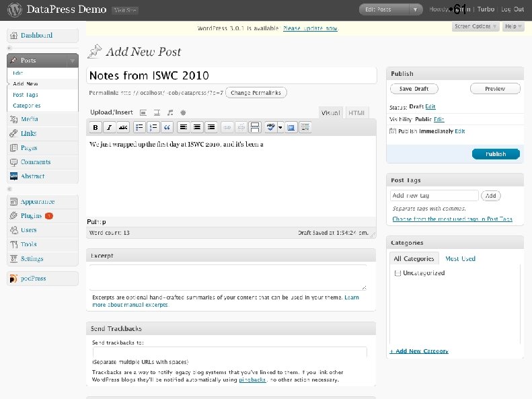Click the Send trackbacks to field
This screenshot has width=532, height=399.
[230, 352]
